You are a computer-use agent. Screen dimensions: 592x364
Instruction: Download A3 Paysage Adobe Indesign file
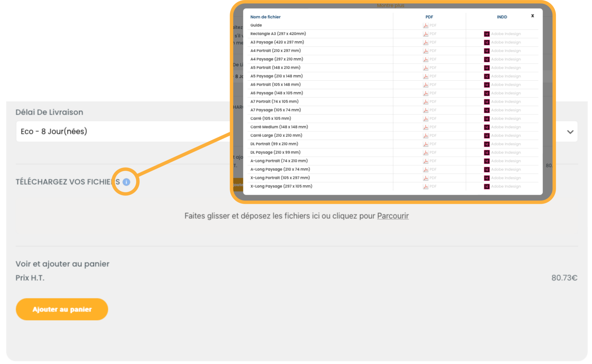pyautogui.click(x=502, y=42)
